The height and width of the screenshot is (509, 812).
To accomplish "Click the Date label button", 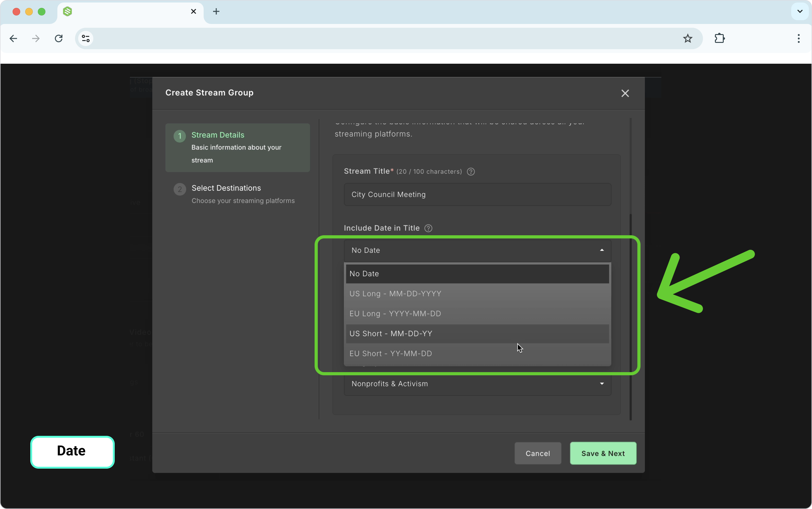I will tap(72, 452).
